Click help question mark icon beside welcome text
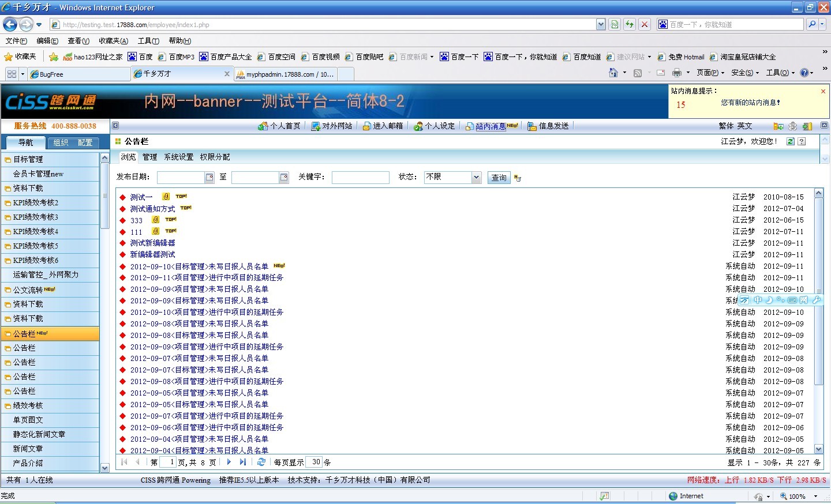Viewport: 831px width, 504px height. click(x=802, y=141)
